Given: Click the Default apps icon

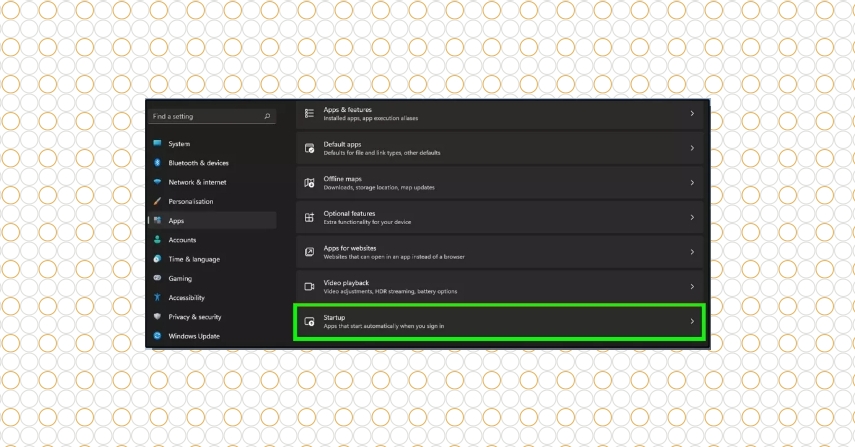Looking at the screenshot, I should [x=309, y=148].
